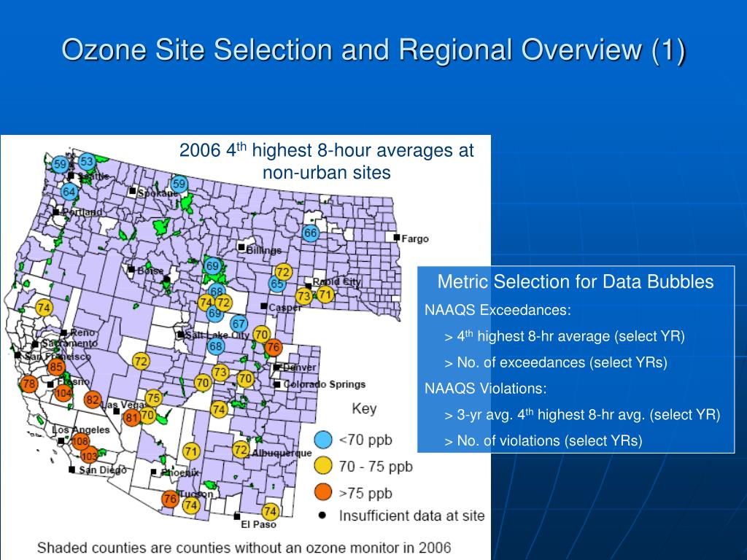
Task: Click the Reno city marker
Action: (x=63, y=332)
